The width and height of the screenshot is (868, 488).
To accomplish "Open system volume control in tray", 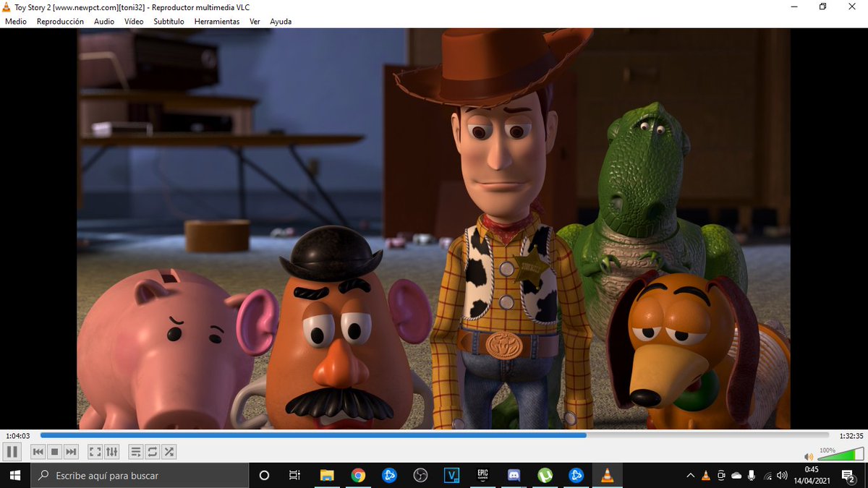I will (782, 475).
